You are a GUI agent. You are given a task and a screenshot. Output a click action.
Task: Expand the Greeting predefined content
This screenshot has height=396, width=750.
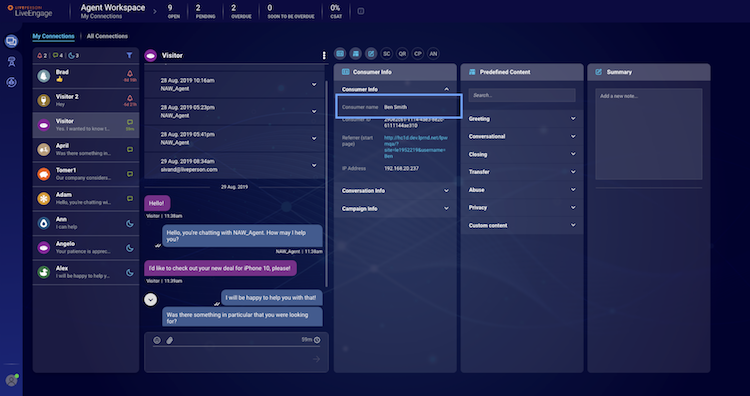[522, 119]
